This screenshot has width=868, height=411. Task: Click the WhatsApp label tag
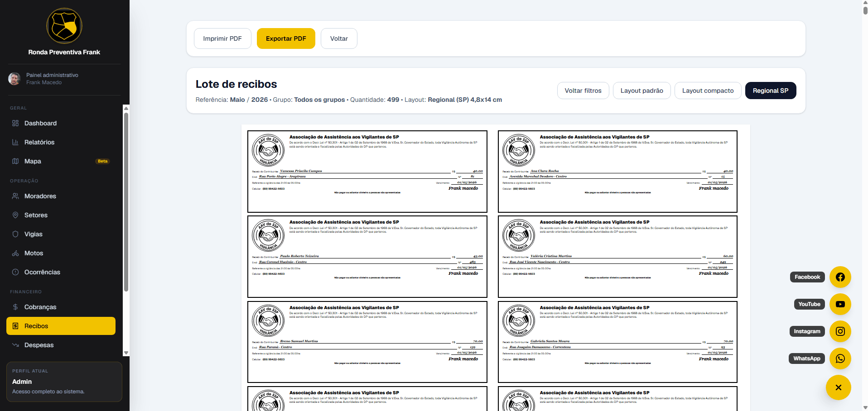click(806, 358)
